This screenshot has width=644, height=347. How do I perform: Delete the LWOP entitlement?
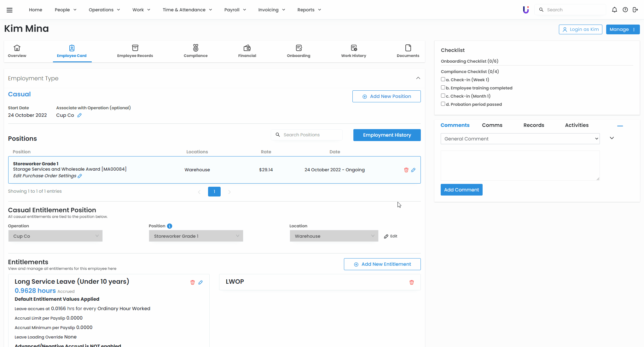pyautogui.click(x=411, y=282)
